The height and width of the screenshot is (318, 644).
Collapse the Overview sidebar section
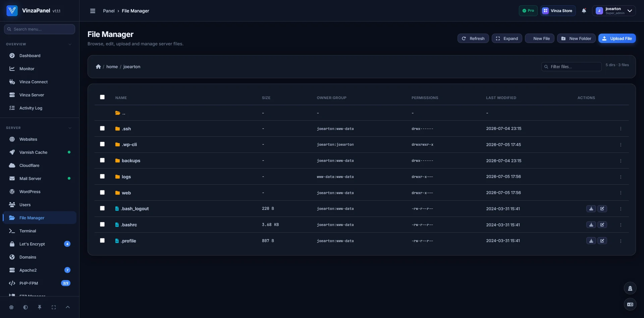(70, 44)
